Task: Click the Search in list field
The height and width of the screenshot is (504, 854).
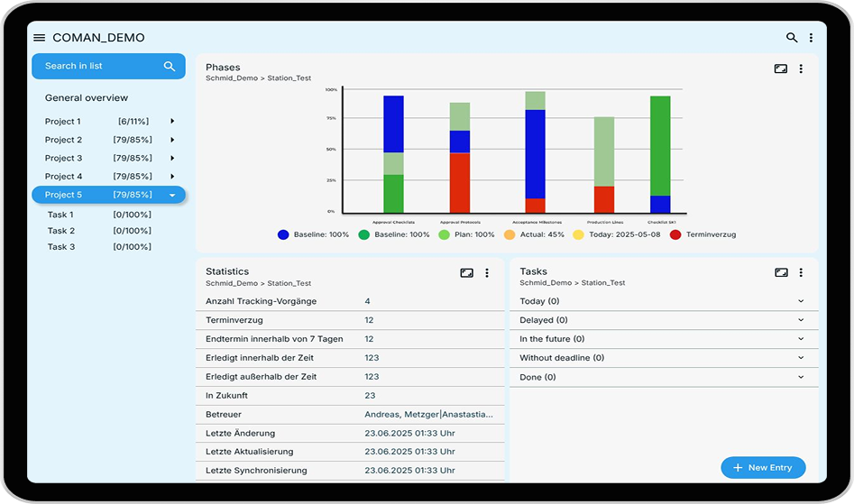Action: pos(99,66)
